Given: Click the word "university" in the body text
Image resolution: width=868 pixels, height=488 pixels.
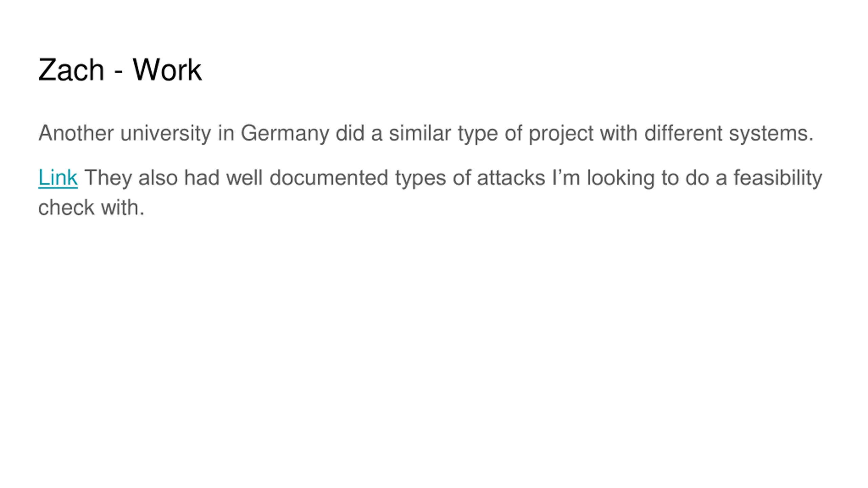Looking at the screenshot, I should 165,133.
